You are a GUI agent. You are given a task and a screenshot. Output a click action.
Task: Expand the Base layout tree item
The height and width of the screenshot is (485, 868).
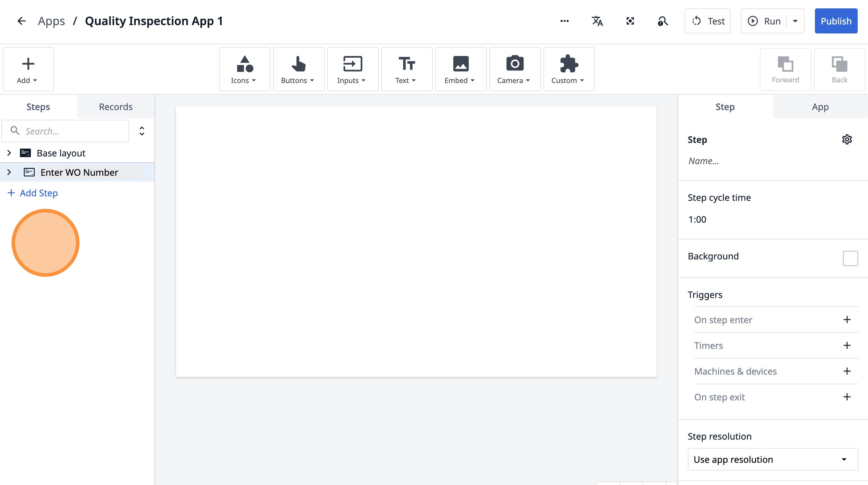9,153
